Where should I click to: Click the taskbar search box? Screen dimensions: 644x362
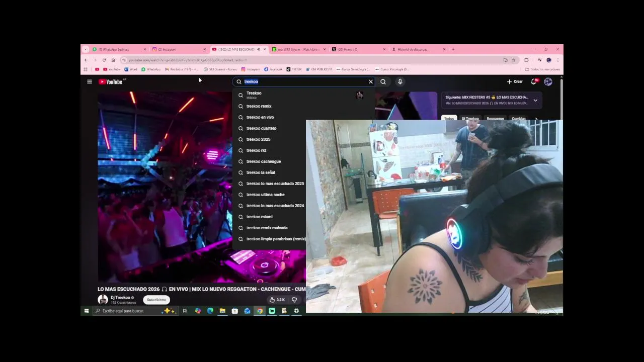point(135,311)
